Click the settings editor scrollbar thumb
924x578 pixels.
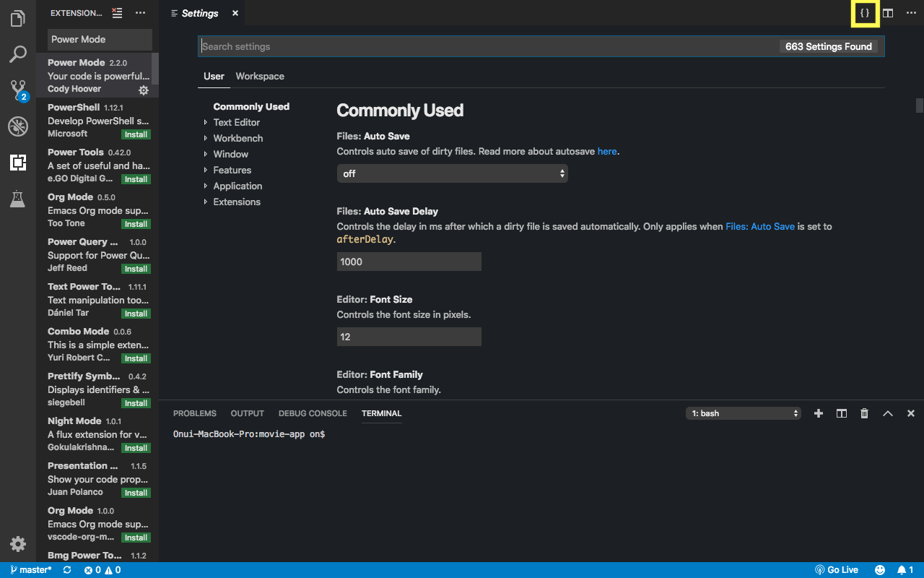[x=920, y=105]
